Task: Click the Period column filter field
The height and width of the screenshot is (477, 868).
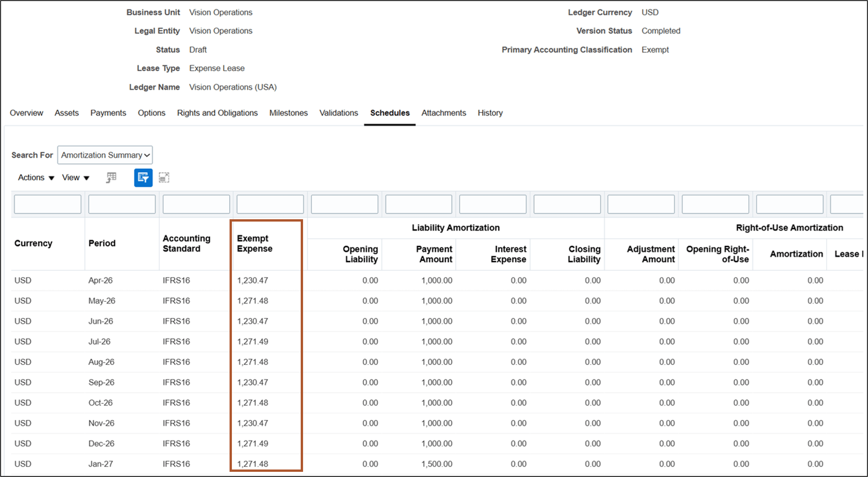Action: point(122,204)
